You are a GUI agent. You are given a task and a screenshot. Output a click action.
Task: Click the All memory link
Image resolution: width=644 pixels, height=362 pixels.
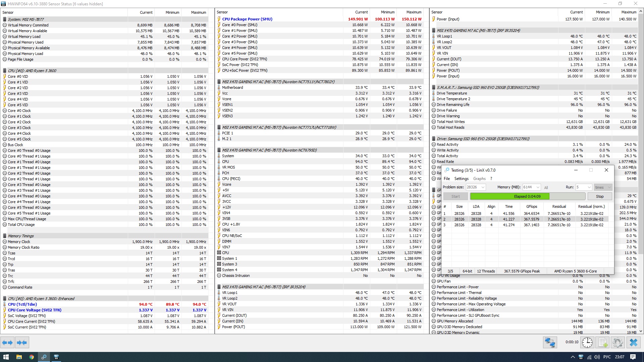546,188
